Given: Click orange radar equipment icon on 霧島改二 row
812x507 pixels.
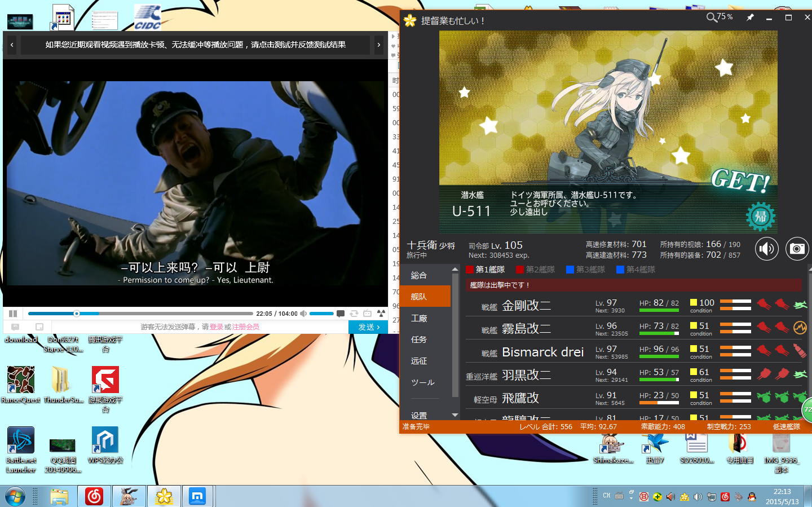Looking at the screenshot, I should [800, 327].
